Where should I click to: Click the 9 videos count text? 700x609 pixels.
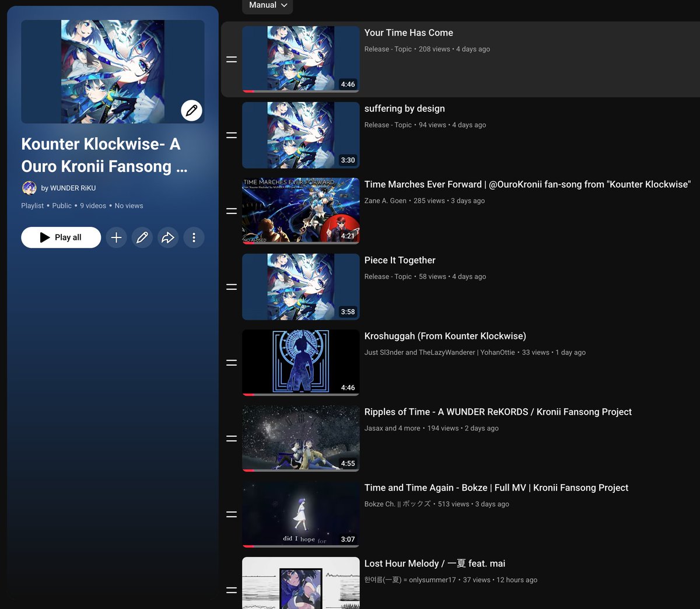click(x=93, y=205)
